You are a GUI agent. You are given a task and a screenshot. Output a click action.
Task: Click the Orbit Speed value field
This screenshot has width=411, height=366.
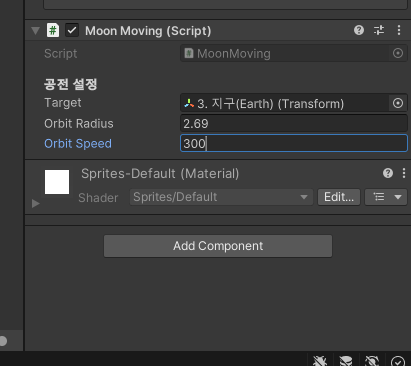[294, 143]
